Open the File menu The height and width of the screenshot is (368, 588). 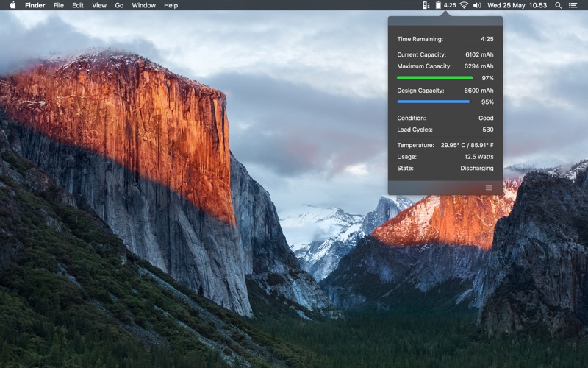(x=59, y=5)
